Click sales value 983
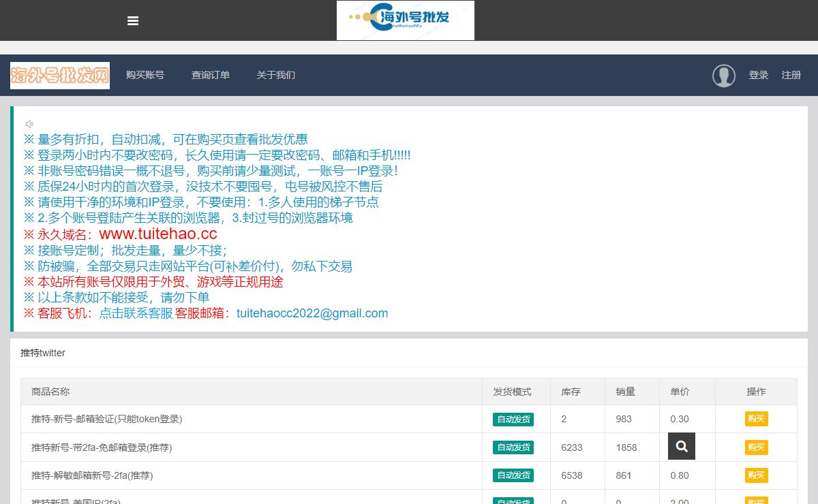The width and height of the screenshot is (818, 504). coord(624,419)
